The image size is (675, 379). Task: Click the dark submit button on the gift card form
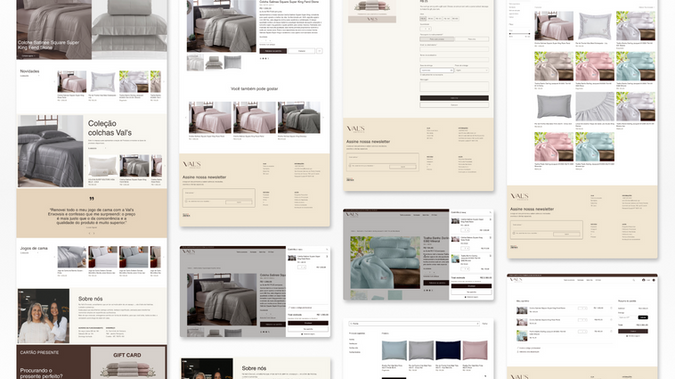(x=454, y=98)
